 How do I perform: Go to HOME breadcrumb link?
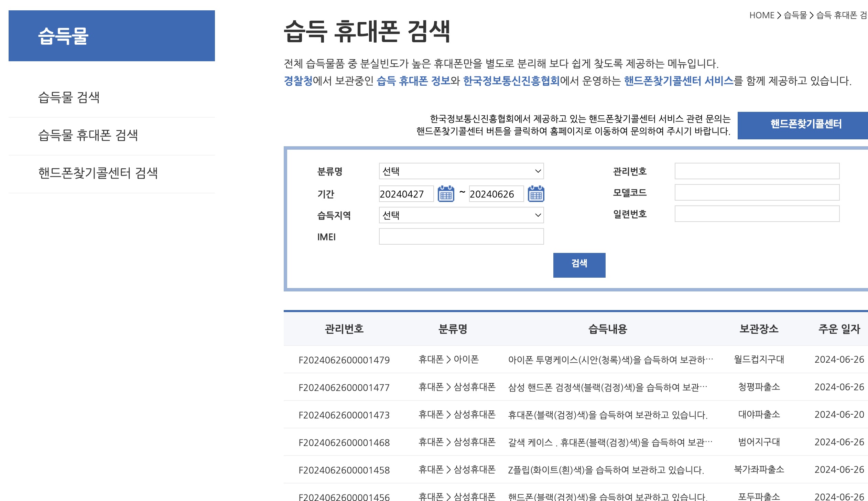pyautogui.click(x=761, y=15)
